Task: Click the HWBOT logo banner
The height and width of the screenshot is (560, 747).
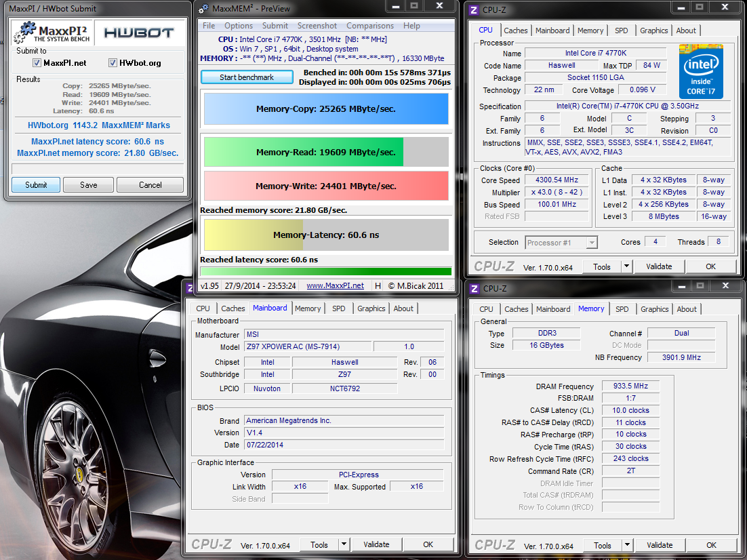Action: pyautogui.click(x=139, y=33)
